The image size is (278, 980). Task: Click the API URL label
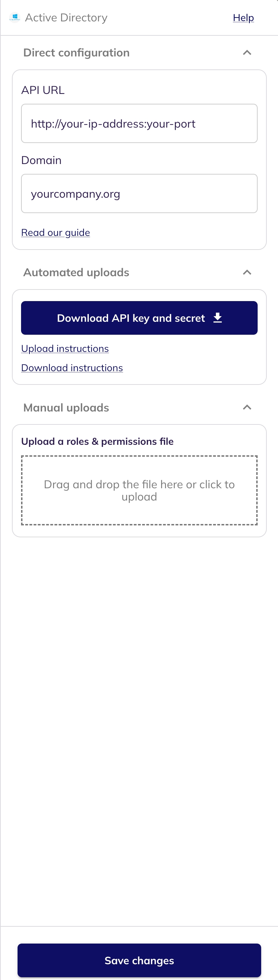[43, 90]
